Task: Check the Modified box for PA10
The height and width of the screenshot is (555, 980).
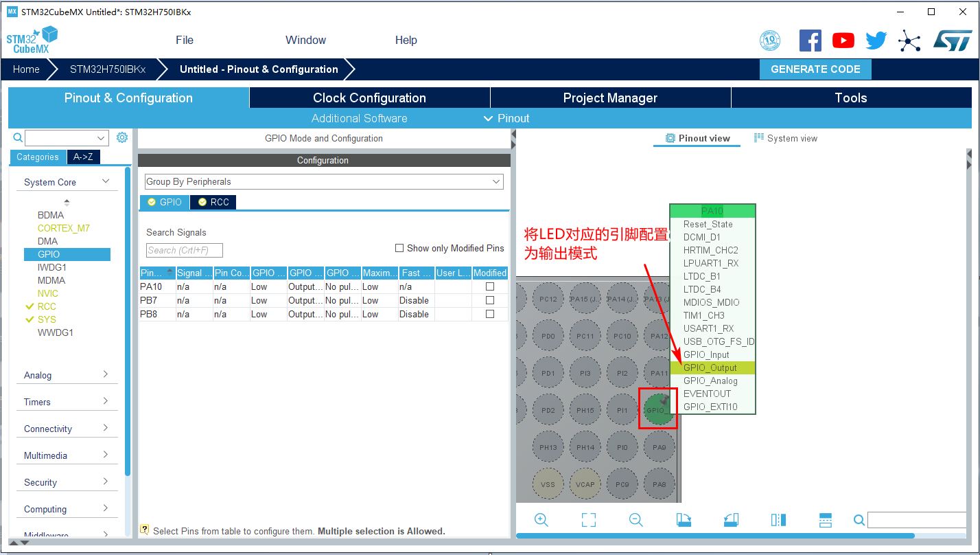Action: 490,286
